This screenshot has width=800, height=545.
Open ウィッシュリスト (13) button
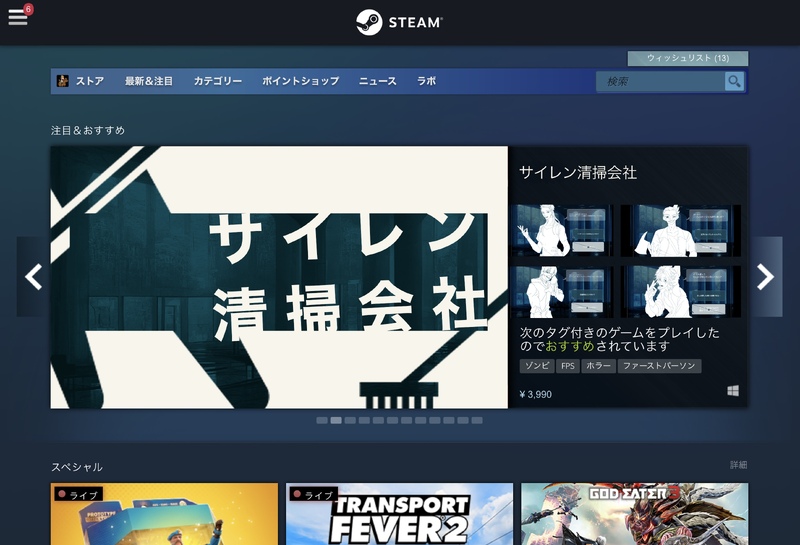[688, 58]
